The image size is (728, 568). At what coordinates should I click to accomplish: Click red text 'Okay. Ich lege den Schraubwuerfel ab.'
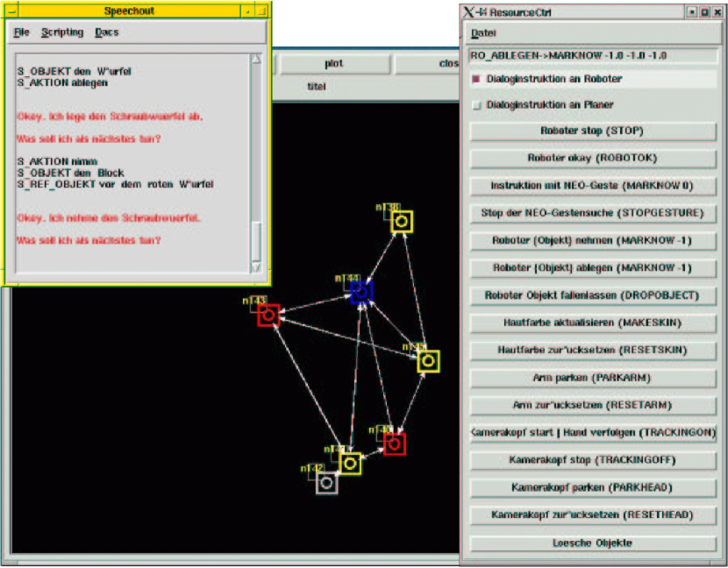point(110,117)
